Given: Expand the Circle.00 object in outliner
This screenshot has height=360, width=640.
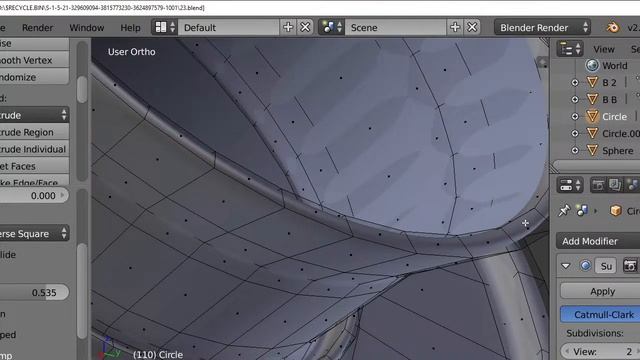Looking at the screenshot, I should [575, 133].
